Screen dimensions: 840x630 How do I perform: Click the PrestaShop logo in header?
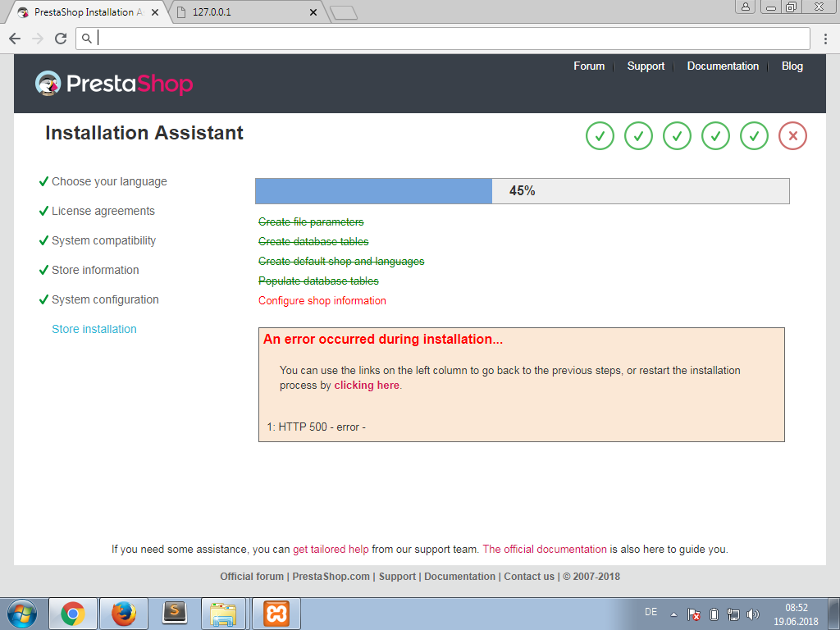click(x=113, y=84)
